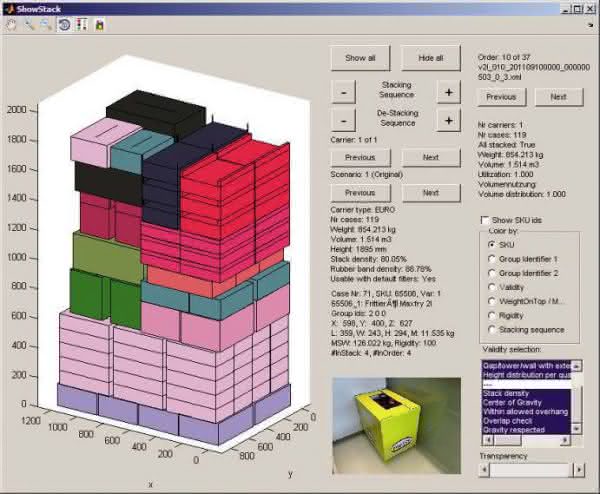Activate the Zoom In magnifier tool
Image resolution: width=600 pixels, height=494 pixels.
point(29,25)
